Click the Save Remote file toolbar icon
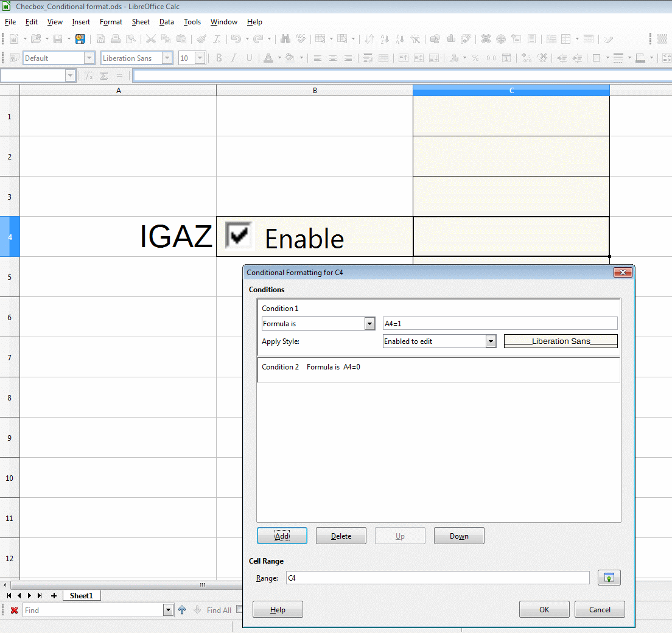Image resolution: width=672 pixels, height=633 pixels. pos(80,39)
